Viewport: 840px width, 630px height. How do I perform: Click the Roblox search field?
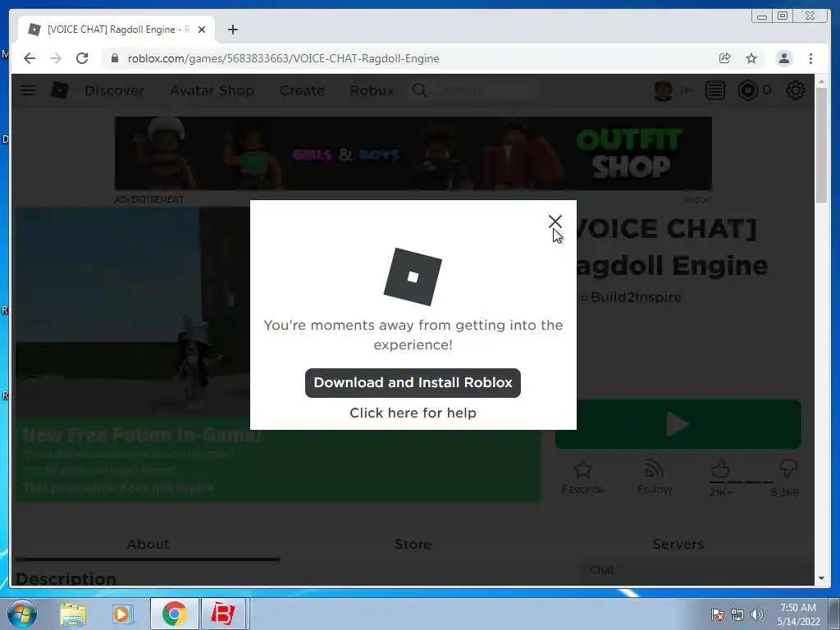tap(474, 90)
